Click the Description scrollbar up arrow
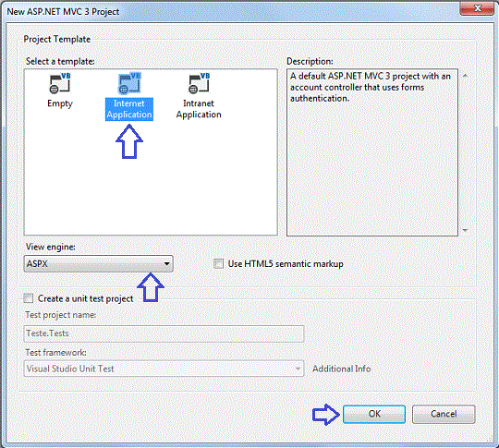 [465, 76]
